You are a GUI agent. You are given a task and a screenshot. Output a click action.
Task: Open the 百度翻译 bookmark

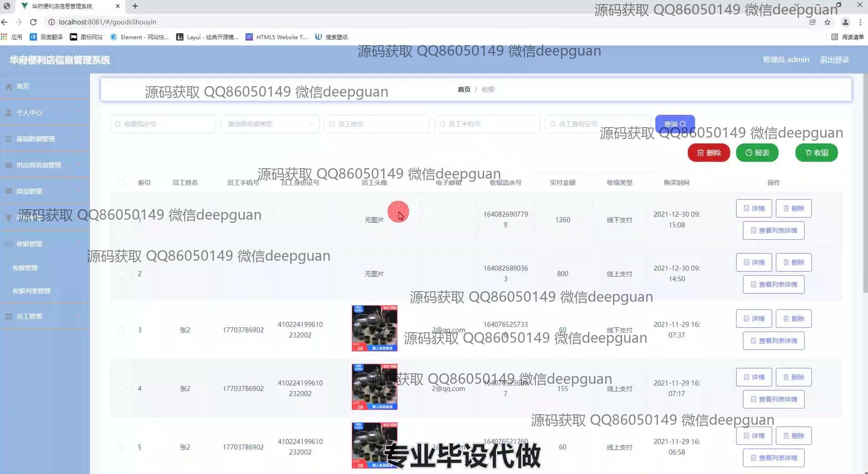coord(46,37)
